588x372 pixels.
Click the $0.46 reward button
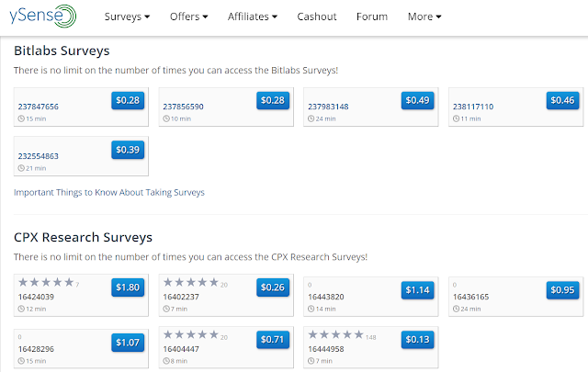pos(562,100)
